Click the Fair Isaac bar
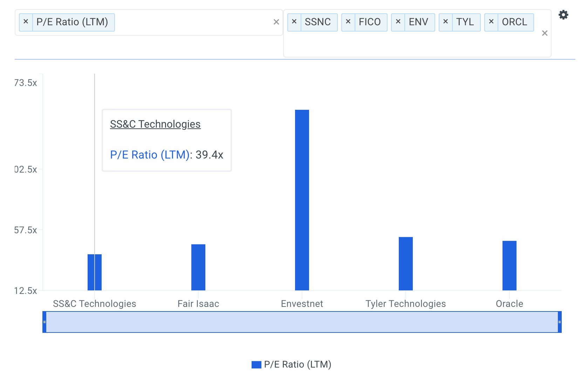The image size is (588, 383). pyautogui.click(x=198, y=267)
